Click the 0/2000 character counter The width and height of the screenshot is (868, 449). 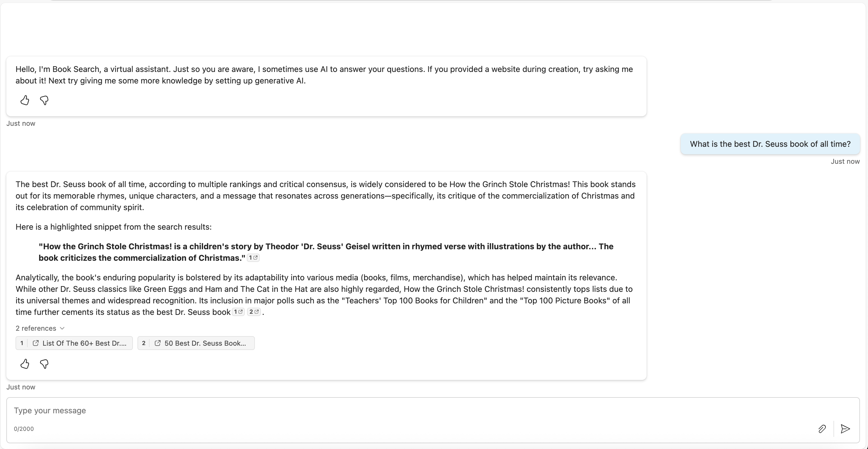[24, 429]
